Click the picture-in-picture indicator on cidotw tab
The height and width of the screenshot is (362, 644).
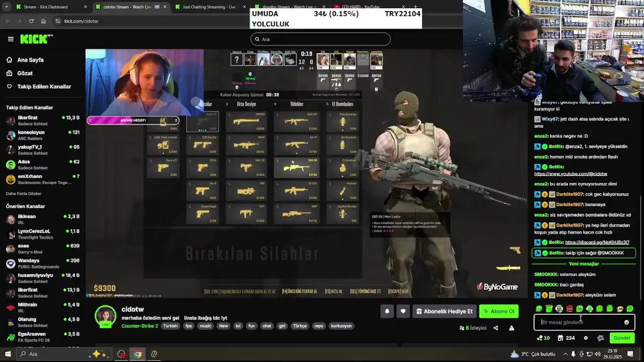tap(157, 7)
